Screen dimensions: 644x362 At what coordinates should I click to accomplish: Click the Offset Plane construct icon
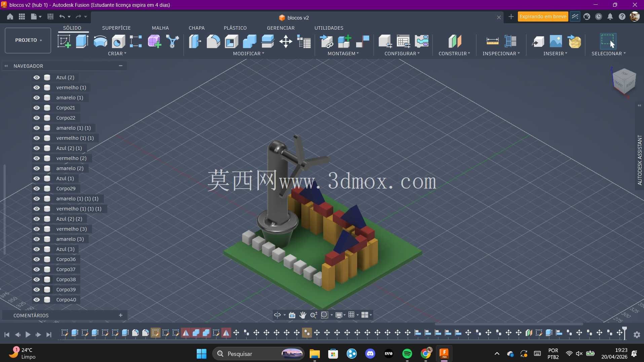click(x=455, y=41)
